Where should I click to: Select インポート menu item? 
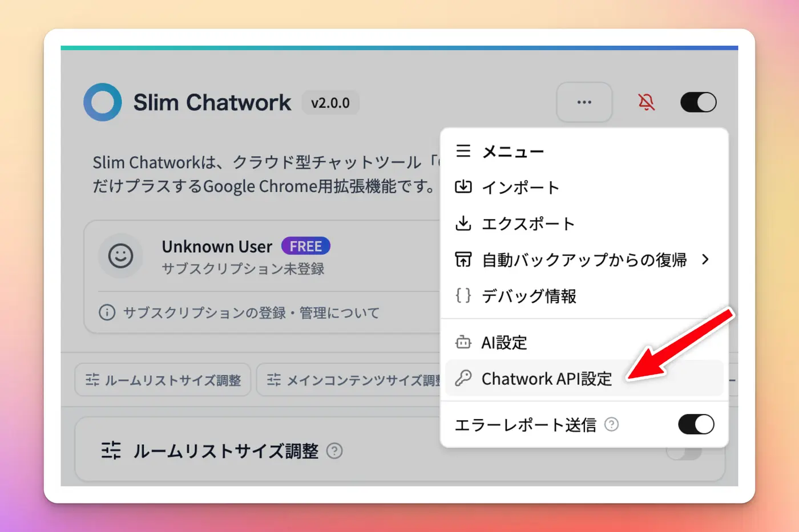tap(584, 188)
